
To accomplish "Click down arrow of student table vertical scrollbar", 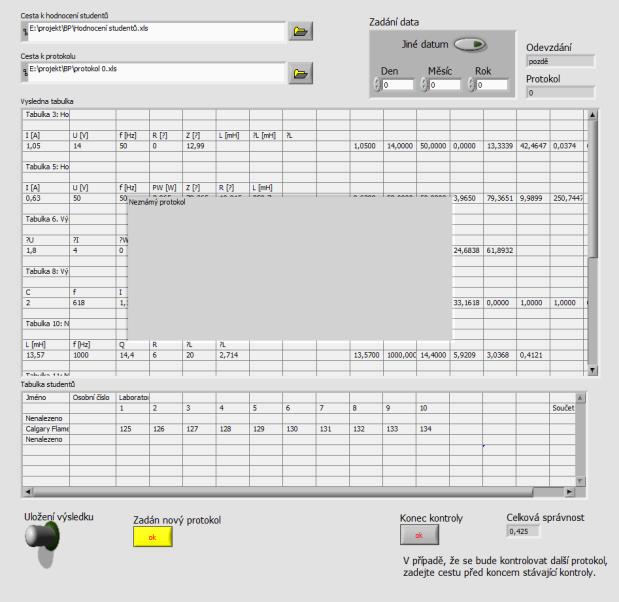I will tap(580, 481).
